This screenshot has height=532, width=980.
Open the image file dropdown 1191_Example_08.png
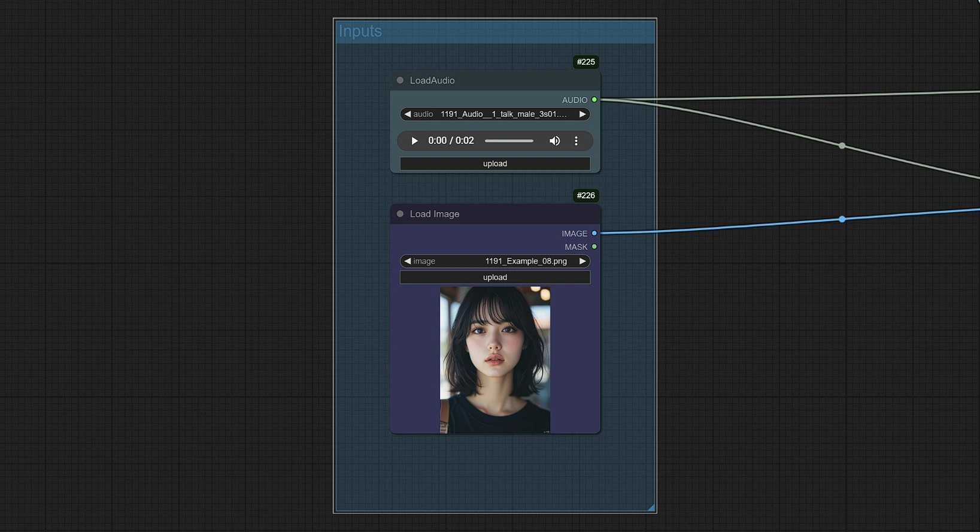[495, 261]
